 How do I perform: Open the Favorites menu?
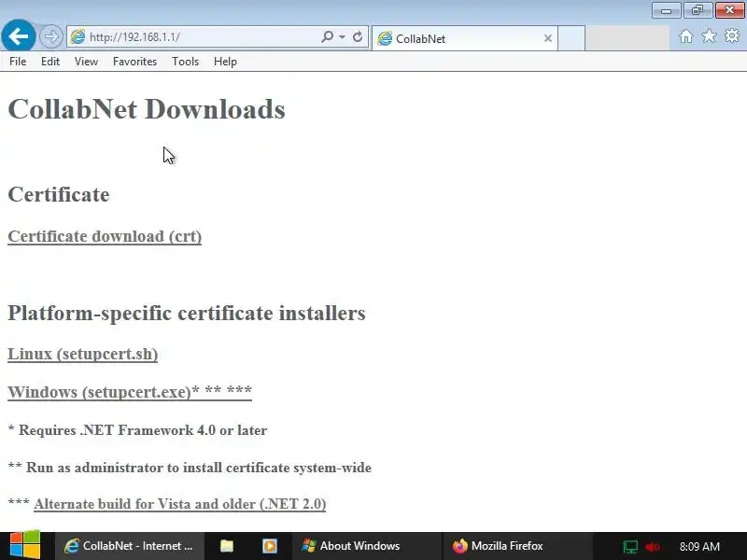click(134, 62)
